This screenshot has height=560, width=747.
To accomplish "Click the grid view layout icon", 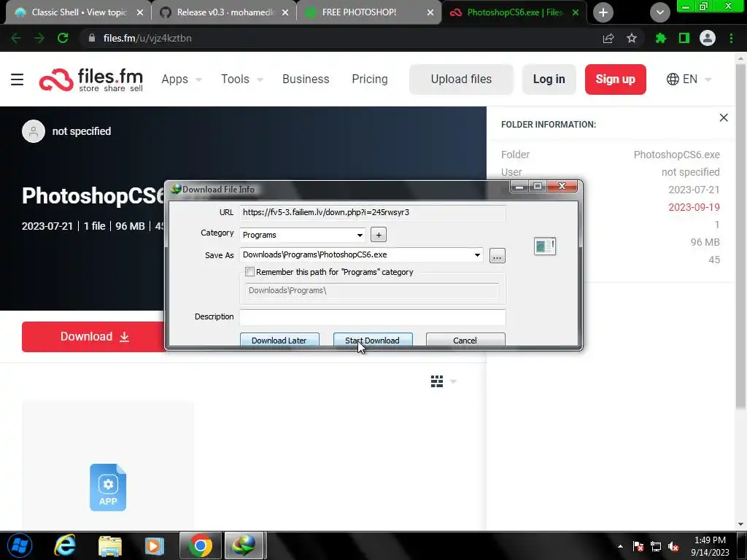I will tap(437, 381).
